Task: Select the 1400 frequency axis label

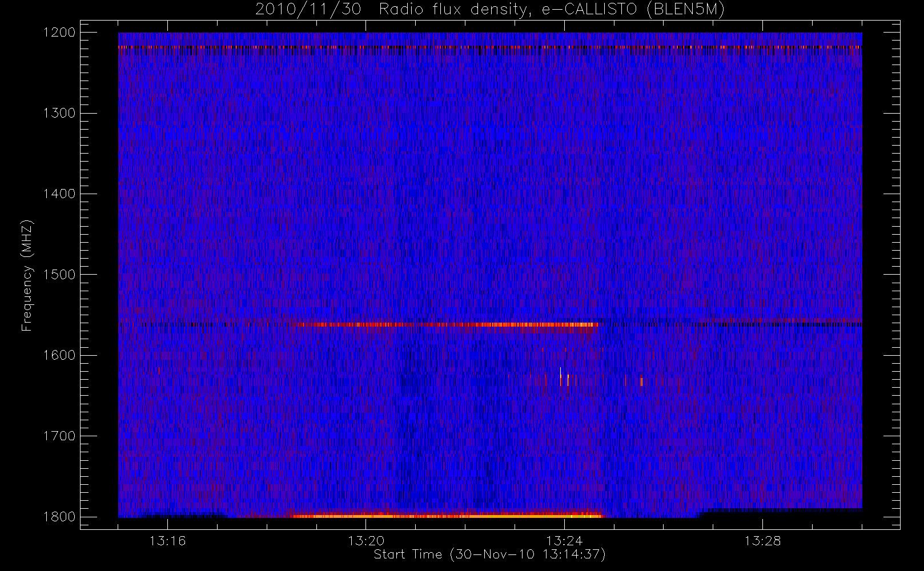Action: click(59, 194)
